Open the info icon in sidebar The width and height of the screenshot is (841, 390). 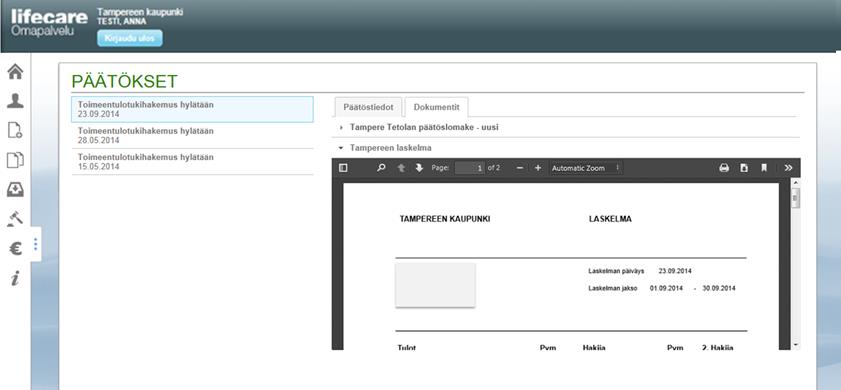(15, 278)
